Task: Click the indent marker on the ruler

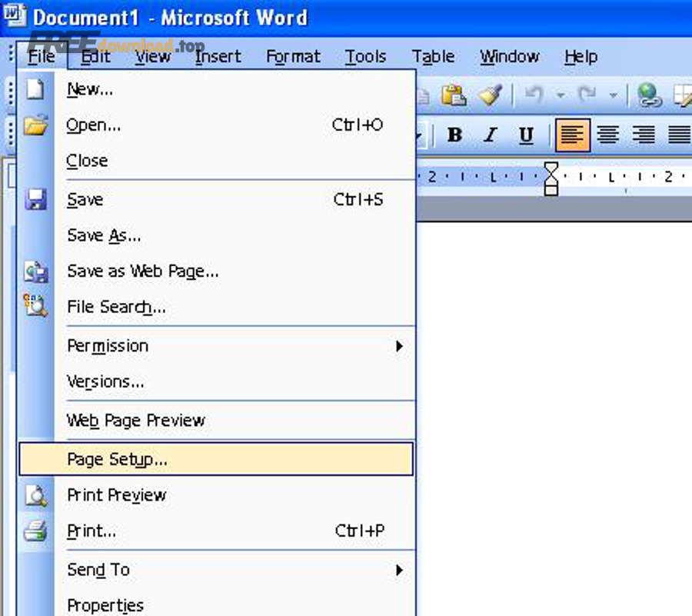Action: (551, 178)
